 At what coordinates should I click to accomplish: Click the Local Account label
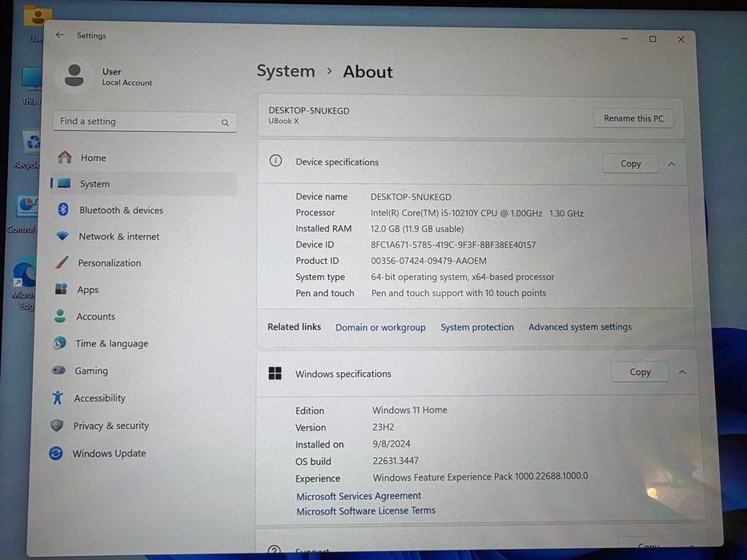point(127,82)
